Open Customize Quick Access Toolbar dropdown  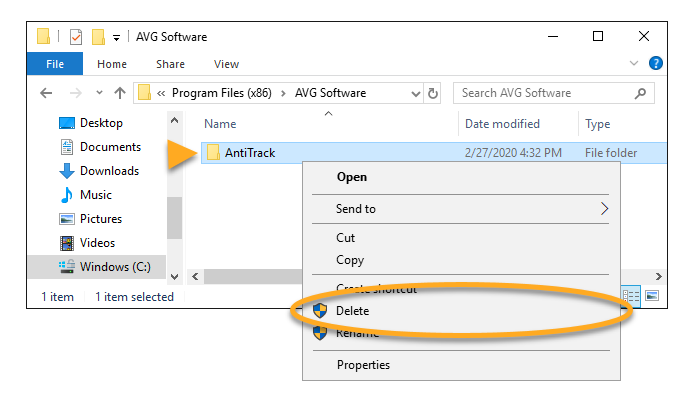click(x=116, y=38)
